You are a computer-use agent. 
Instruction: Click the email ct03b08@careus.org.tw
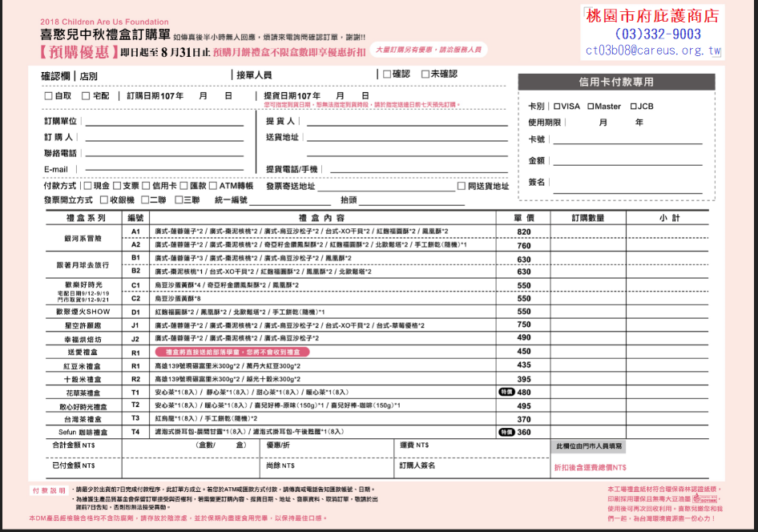[652, 50]
